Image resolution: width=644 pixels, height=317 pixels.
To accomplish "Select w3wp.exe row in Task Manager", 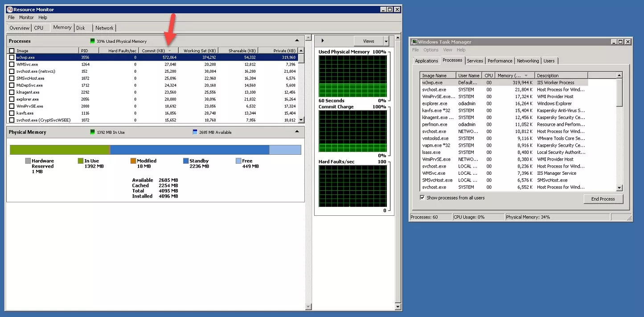I will tap(504, 82).
